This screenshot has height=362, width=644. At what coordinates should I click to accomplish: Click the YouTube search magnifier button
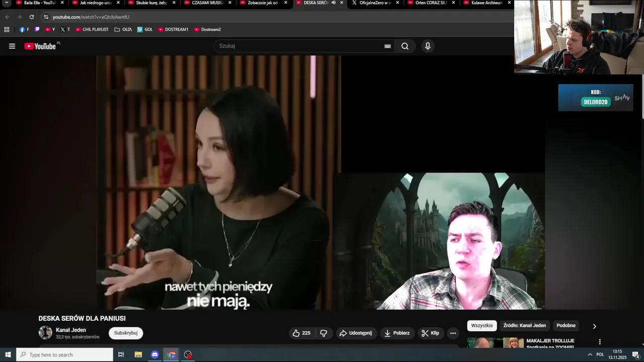[x=405, y=46]
